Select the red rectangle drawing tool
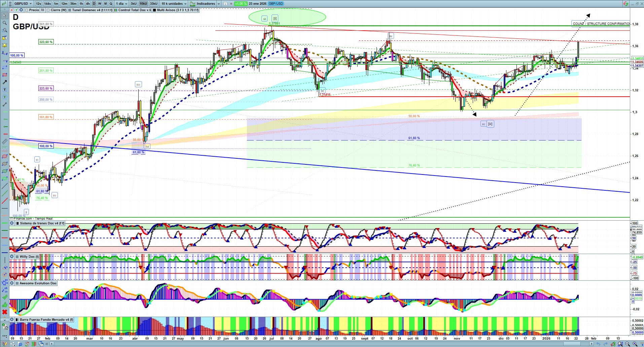 pyautogui.click(x=5, y=75)
